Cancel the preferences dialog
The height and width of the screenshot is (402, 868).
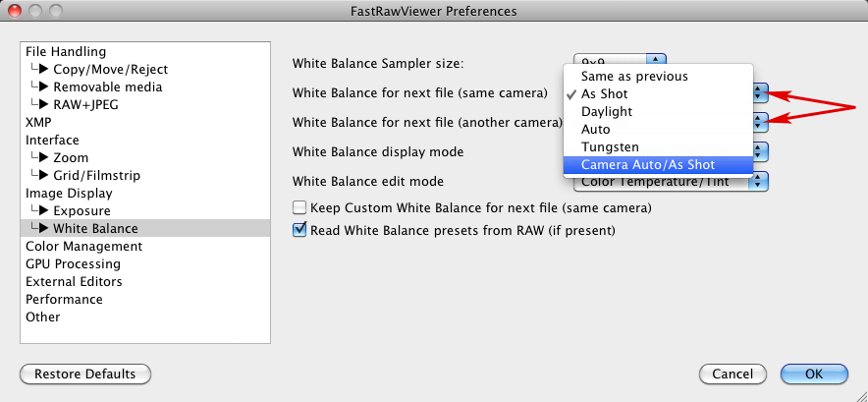coord(732,374)
